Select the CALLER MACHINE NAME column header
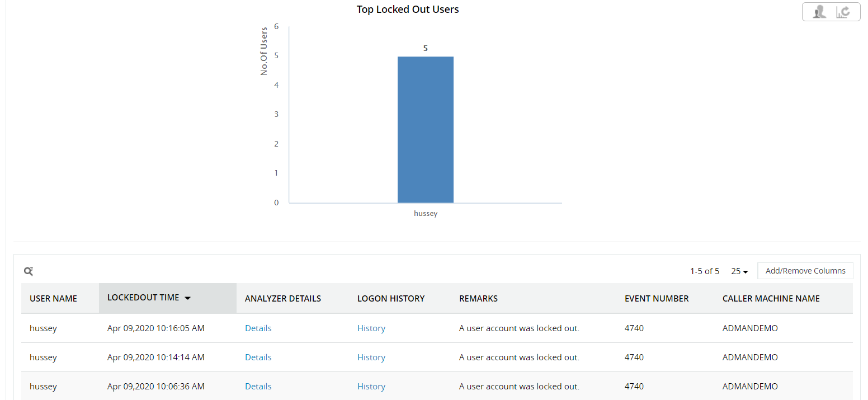This screenshot has width=868, height=400. coord(771,298)
